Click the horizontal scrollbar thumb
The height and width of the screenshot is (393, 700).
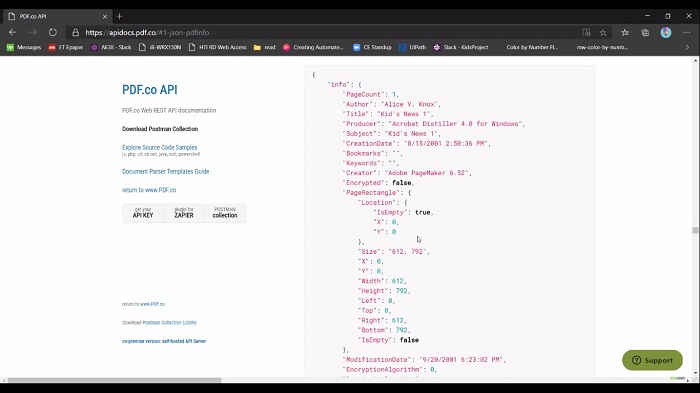click(114, 380)
